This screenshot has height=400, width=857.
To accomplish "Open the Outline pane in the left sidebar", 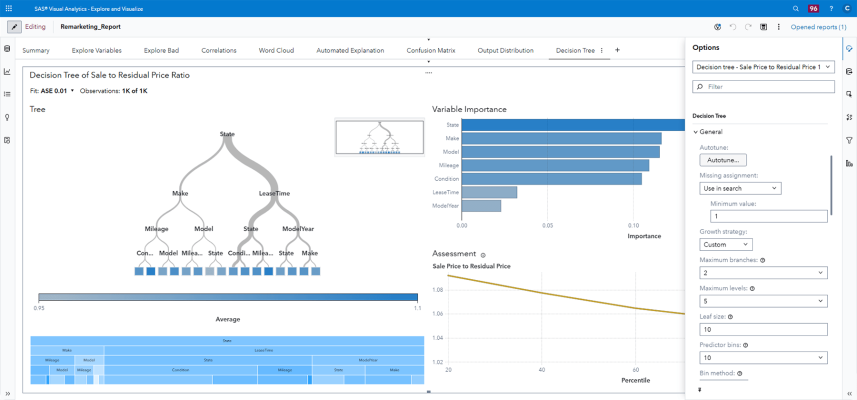I will tap(8, 95).
